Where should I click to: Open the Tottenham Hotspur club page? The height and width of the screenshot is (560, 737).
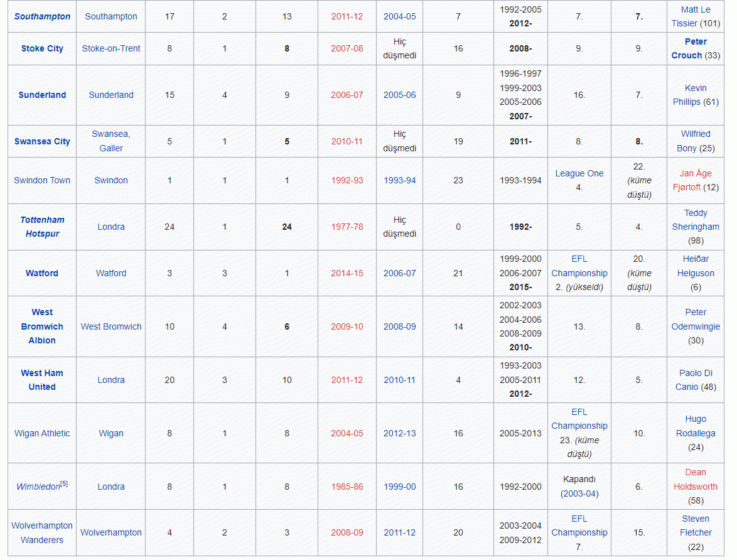click(x=42, y=227)
